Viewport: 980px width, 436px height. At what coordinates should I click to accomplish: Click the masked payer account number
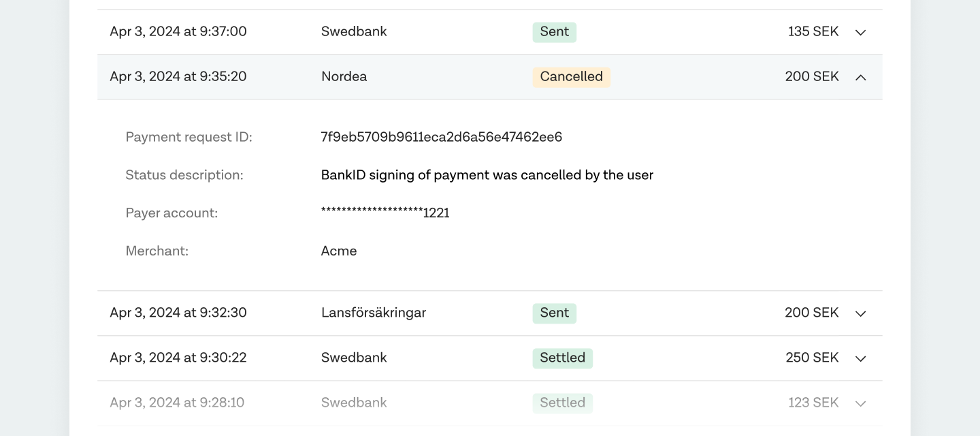385,213
